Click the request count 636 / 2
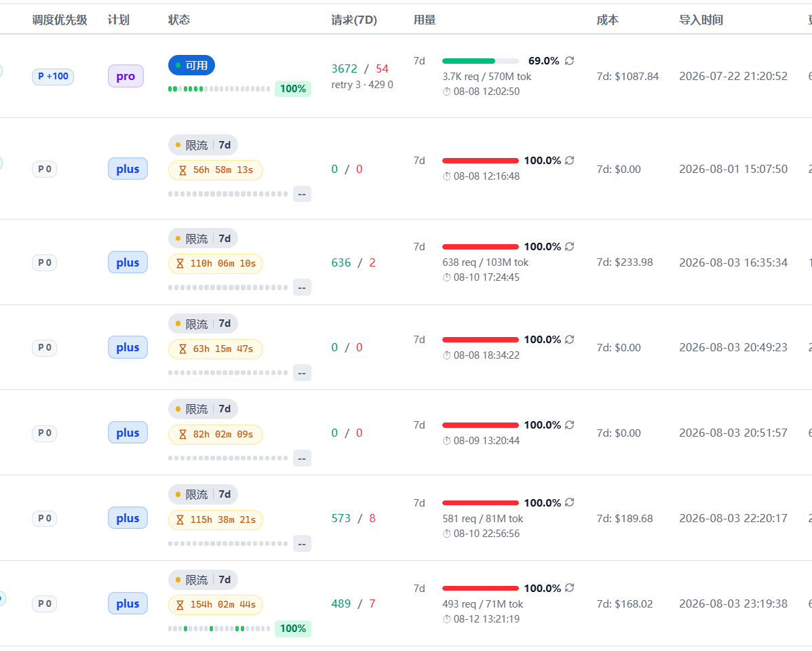The width and height of the screenshot is (812, 651). [353, 263]
